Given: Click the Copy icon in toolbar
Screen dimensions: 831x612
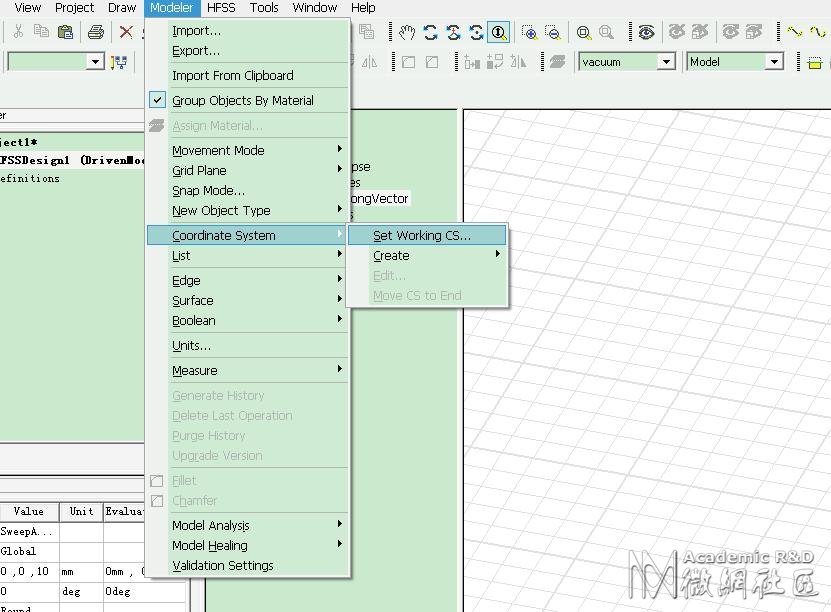Looking at the screenshot, I should [41, 31].
